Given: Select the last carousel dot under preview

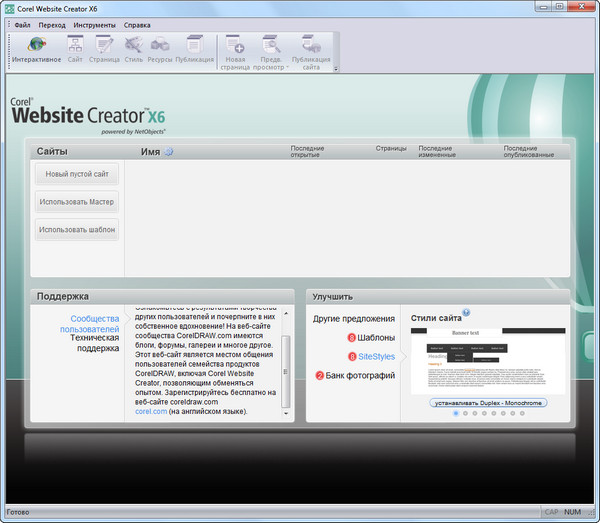Looking at the screenshot, I should (x=520, y=412).
